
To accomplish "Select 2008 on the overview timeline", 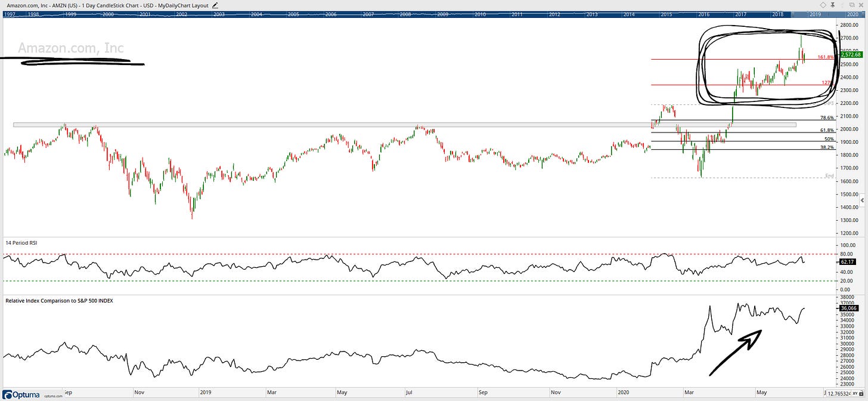I will (405, 13).
